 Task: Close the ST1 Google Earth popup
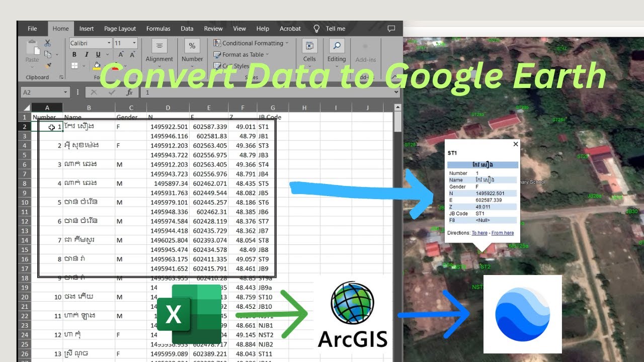pos(515,144)
